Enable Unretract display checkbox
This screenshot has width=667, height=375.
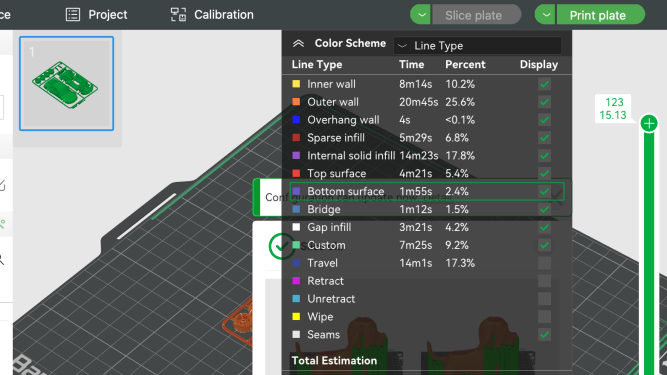click(544, 299)
